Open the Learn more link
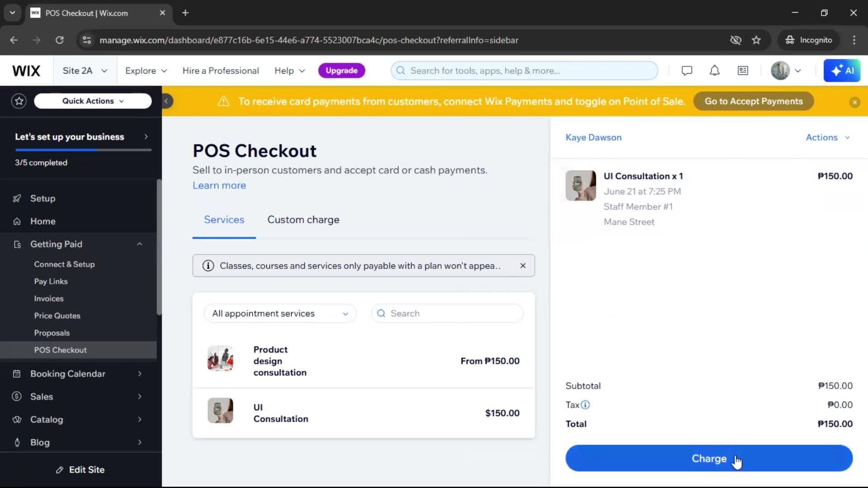The width and height of the screenshot is (868, 488). (x=219, y=185)
